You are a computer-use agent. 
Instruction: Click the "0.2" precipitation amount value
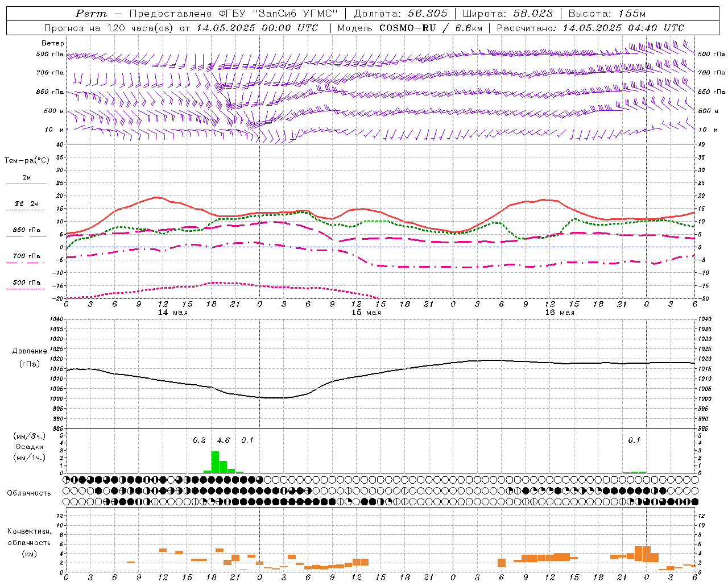pyautogui.click(x=199, y=440)
